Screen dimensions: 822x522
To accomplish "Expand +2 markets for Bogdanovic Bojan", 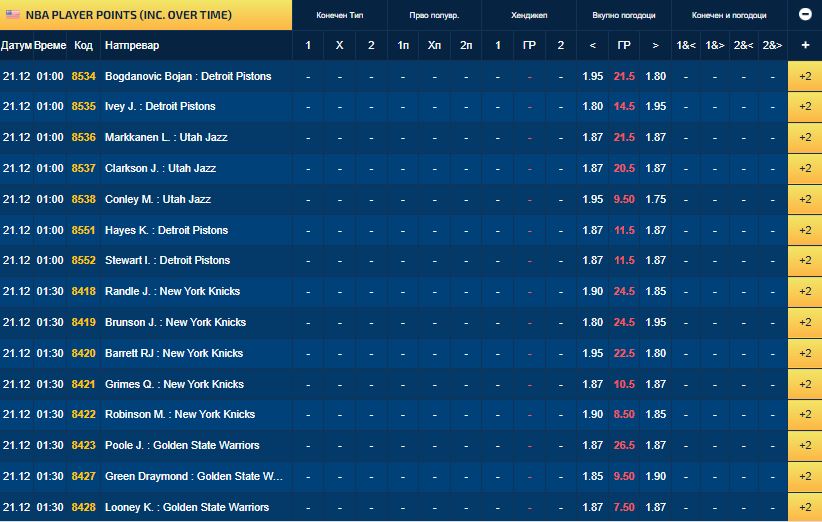I will [x=805, y=76].
